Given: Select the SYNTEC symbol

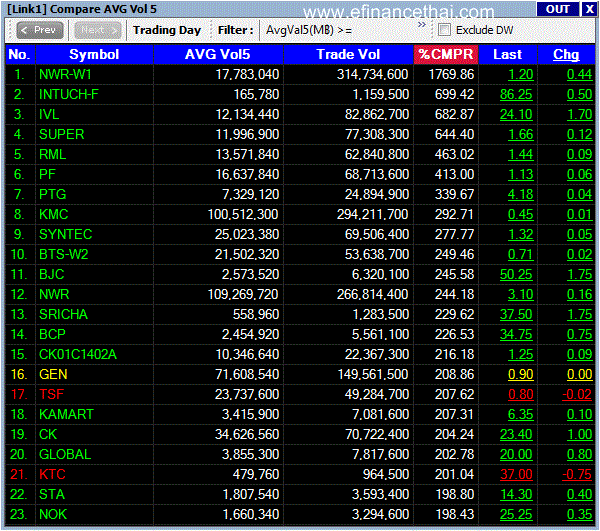Looking at the screenshot, I should click(65, 234).
